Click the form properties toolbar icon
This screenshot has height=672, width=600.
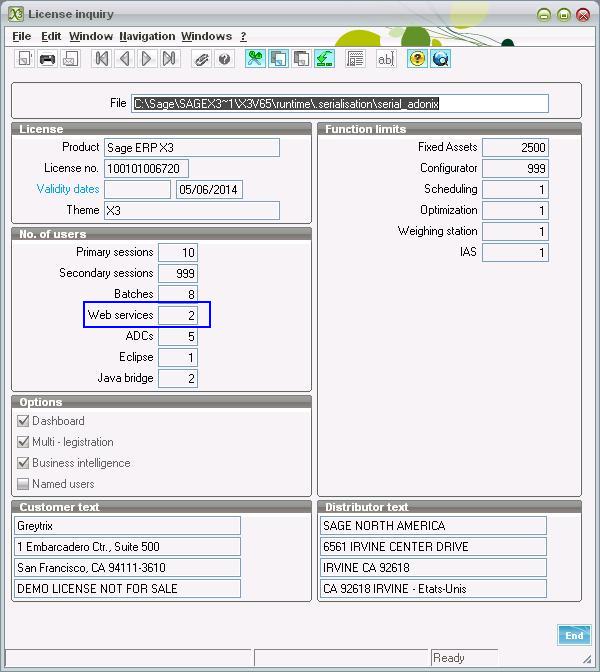[355, 59]
